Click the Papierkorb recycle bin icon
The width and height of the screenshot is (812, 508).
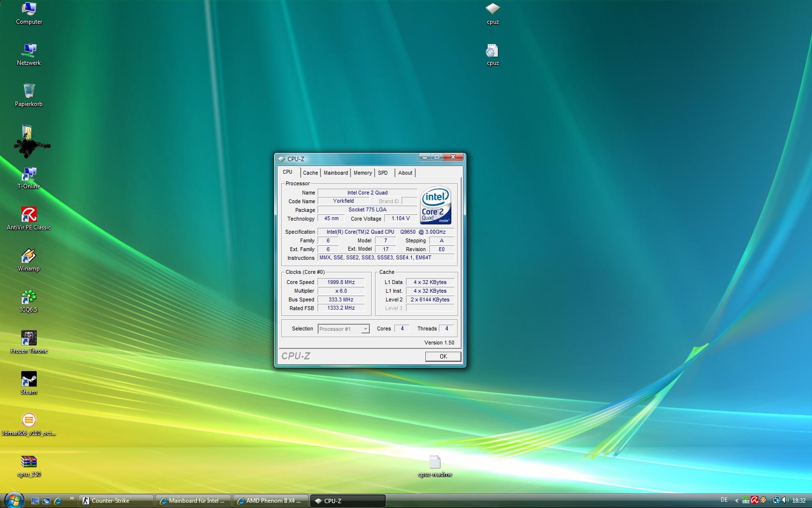pos(29,92)
